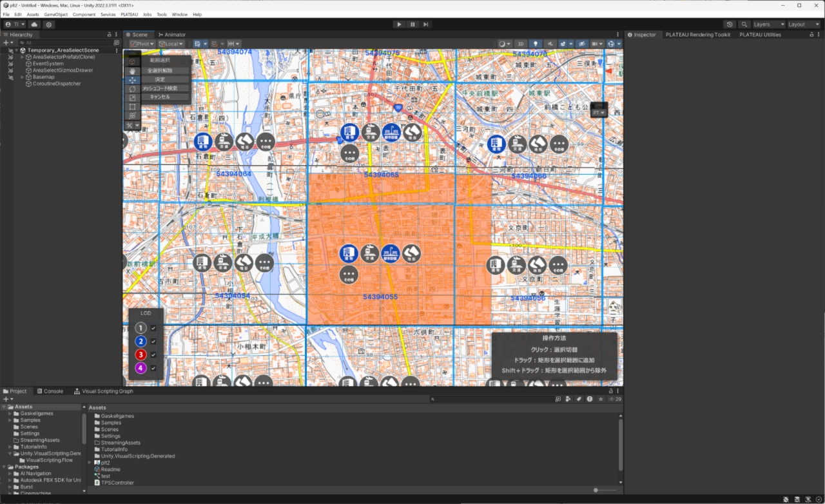Open favorites star in Project panel
825x504 pixels.
click(x=601, y=399)
